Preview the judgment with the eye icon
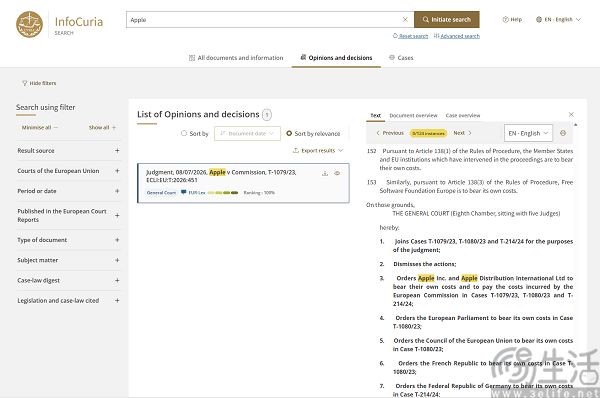This screenshot has width=600, height=398. tap(337, 173)
